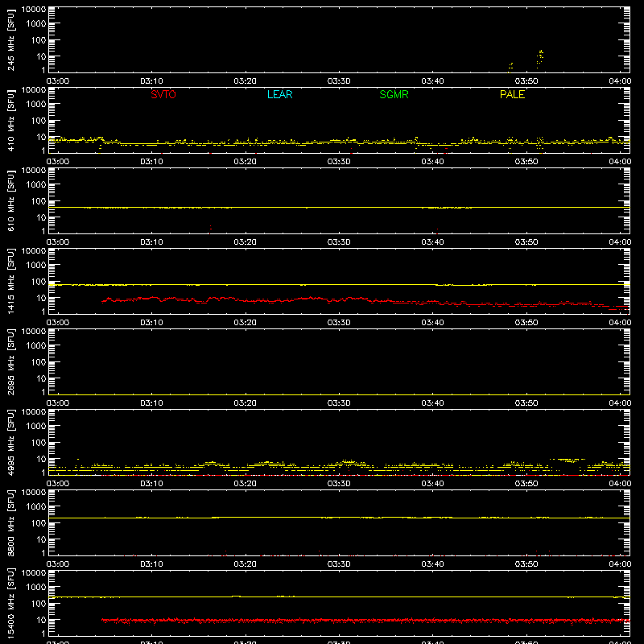Click the 04:00 label under 2695 MHz panel

point(620,403)
